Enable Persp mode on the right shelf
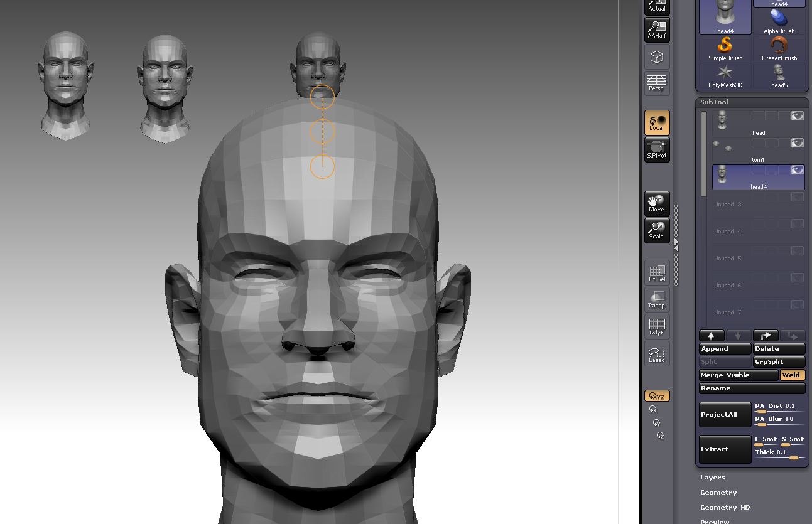This screenshot has height=524, width=812. (656, 82)
